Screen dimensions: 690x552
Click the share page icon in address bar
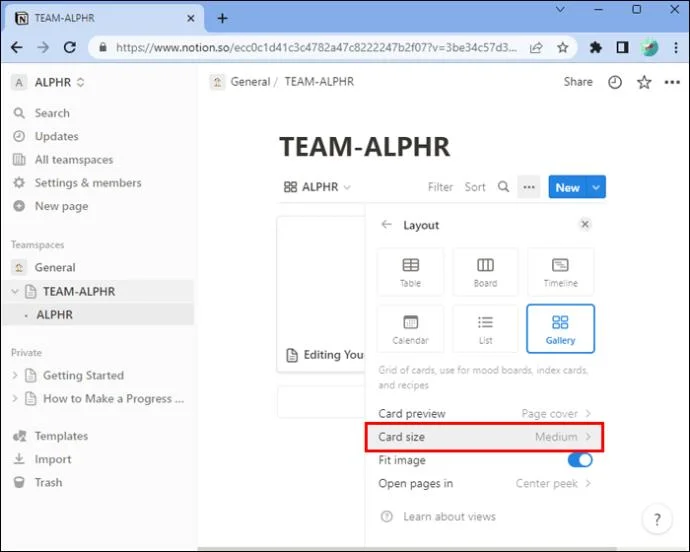536,47
